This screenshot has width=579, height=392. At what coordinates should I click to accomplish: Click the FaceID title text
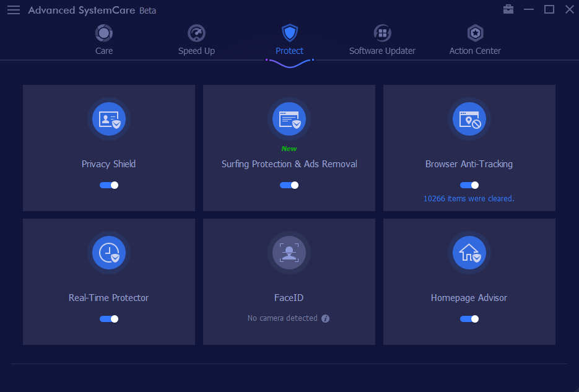click(x=289, y=297)
